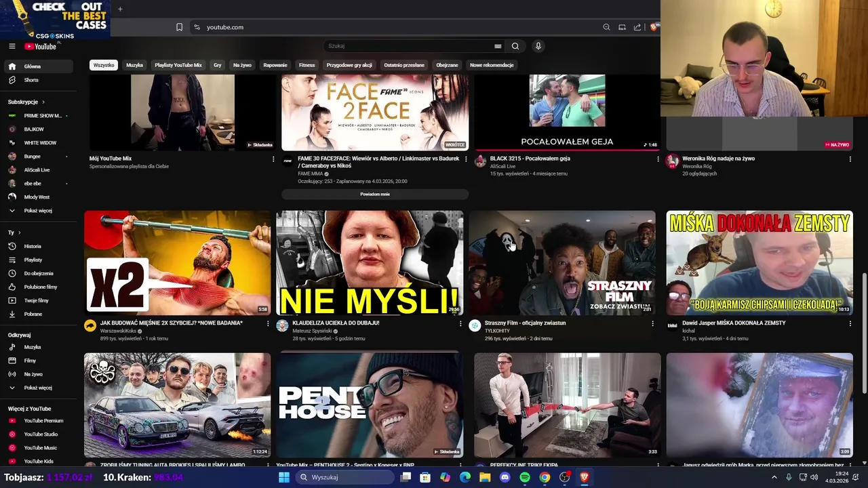
Task: Open Polubione filmy liked videos
Action: coord(38,287)
